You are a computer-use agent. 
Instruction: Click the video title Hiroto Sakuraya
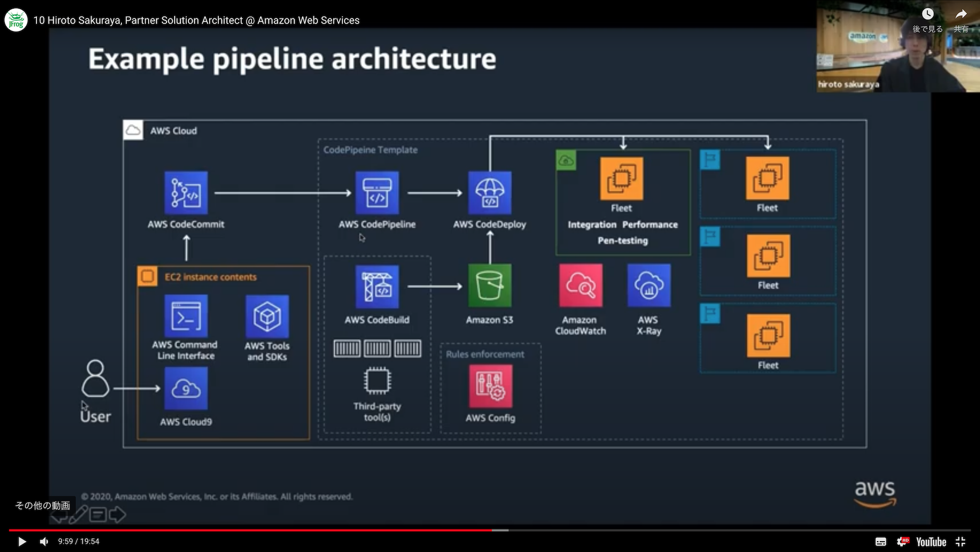[x=196, y=20]
